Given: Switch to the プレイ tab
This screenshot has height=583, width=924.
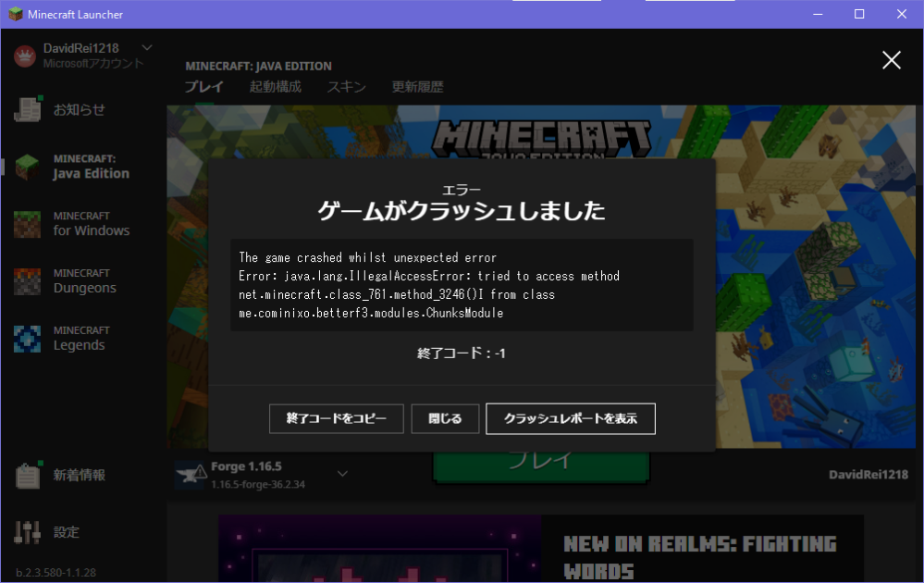Looking at the screenshot, I should pos(203,87).
